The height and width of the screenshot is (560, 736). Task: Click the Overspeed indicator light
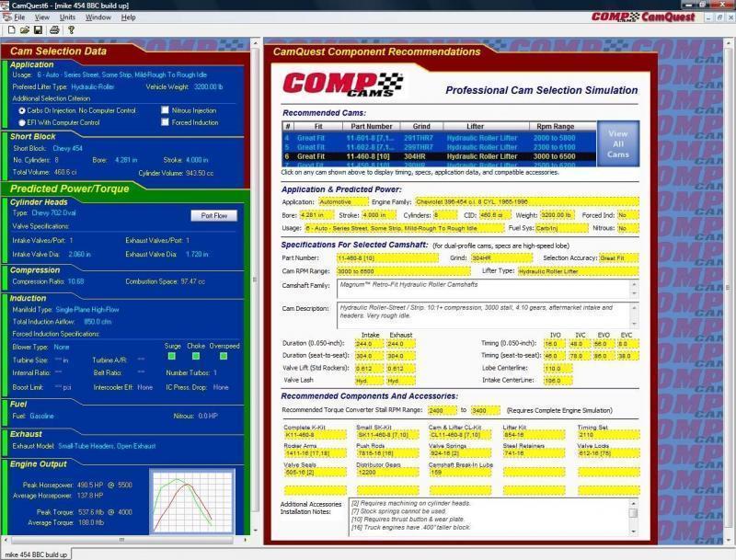pos(224,356)
